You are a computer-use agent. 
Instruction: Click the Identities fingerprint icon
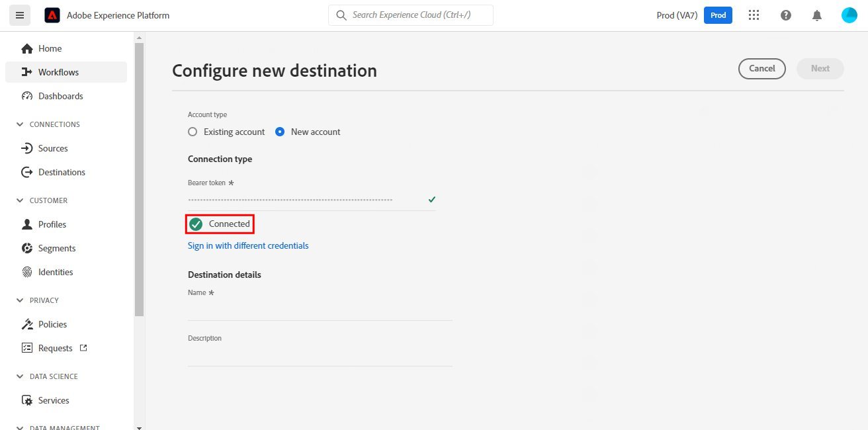point(27,272)
